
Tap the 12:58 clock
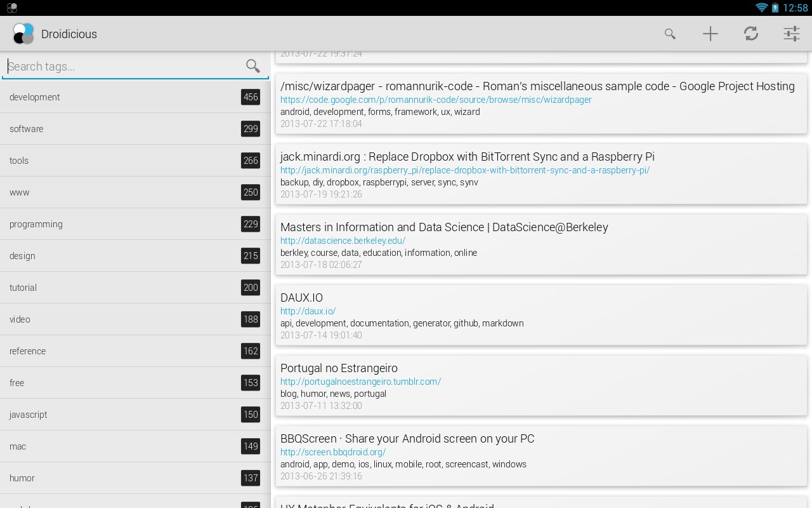click(796, 8)
